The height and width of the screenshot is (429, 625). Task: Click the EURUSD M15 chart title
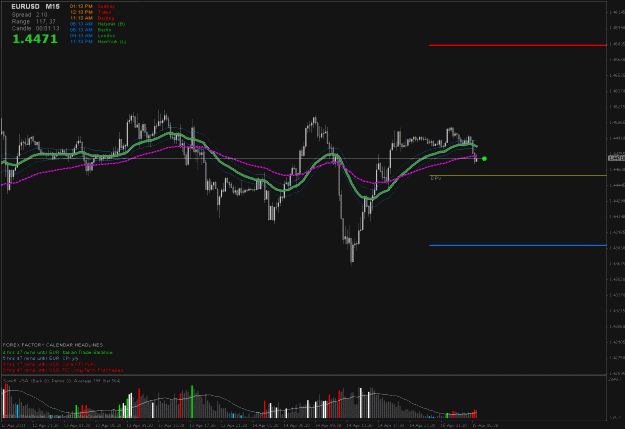(35, 7)
